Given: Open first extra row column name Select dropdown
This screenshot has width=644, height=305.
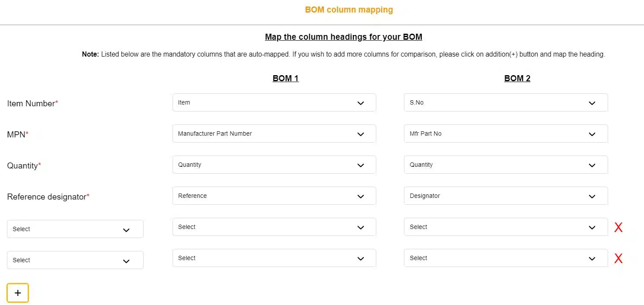Looking at the screenshot, I should coord(75,229).
